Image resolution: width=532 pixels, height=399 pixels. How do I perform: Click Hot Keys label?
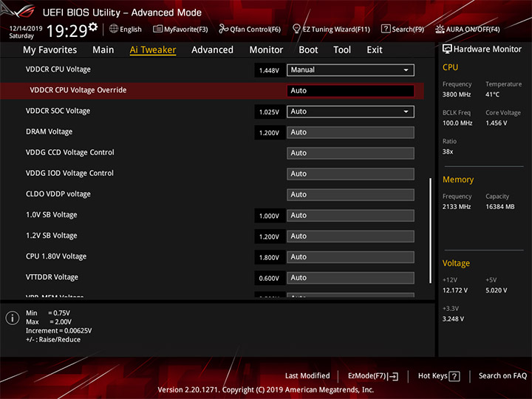point(432,375)
